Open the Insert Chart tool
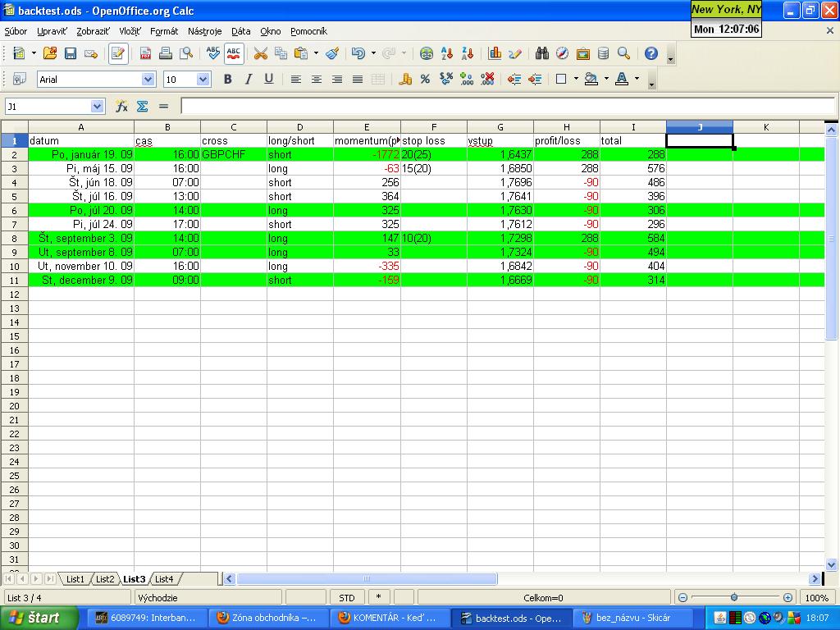 coord(495,53)
